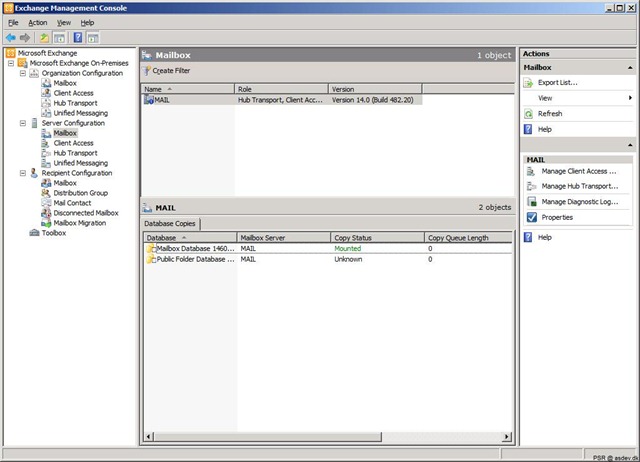Expand the View submenu arrow
Viewport: 640px width, 462px height.
(x=630, y=98)
